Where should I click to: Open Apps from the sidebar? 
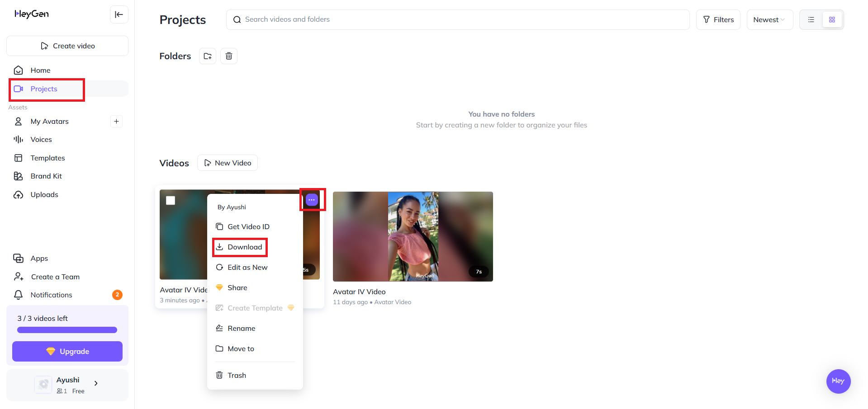pos(67,259)
